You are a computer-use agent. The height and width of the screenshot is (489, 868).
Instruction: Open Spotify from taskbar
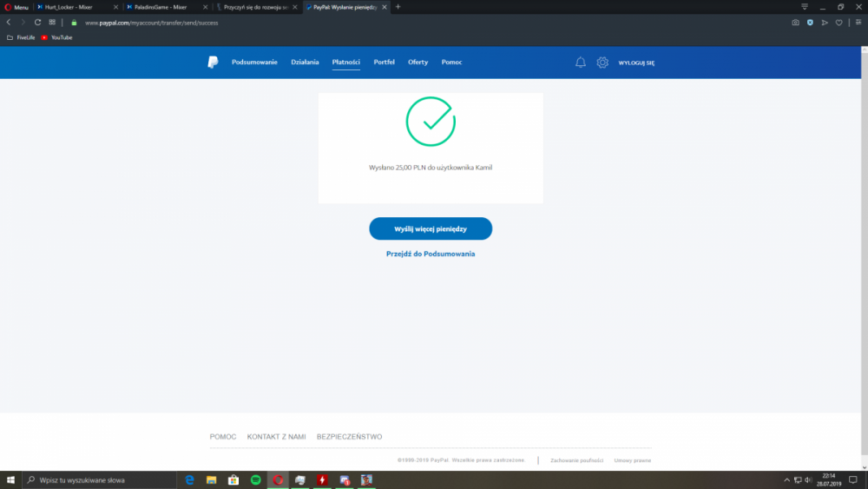pos(256,480)
